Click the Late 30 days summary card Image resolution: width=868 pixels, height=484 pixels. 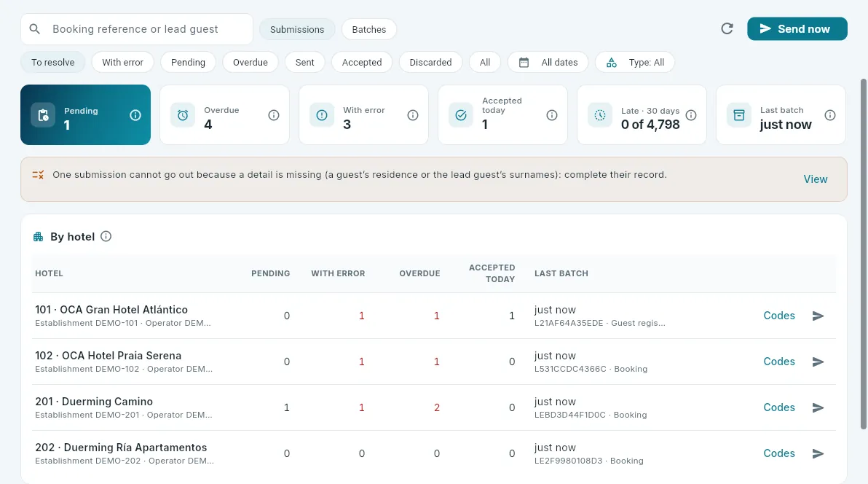click(x=642, y=114)
